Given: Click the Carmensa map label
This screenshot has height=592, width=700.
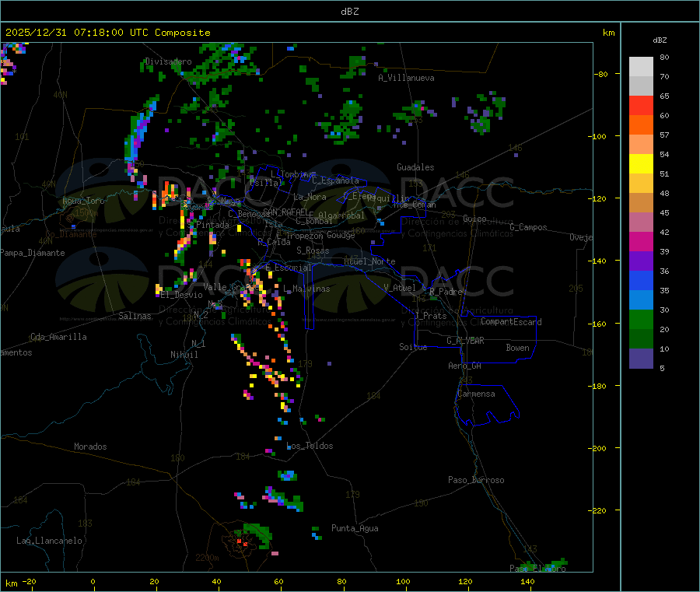Looking at the screenshot, I should tap(476, 394).
